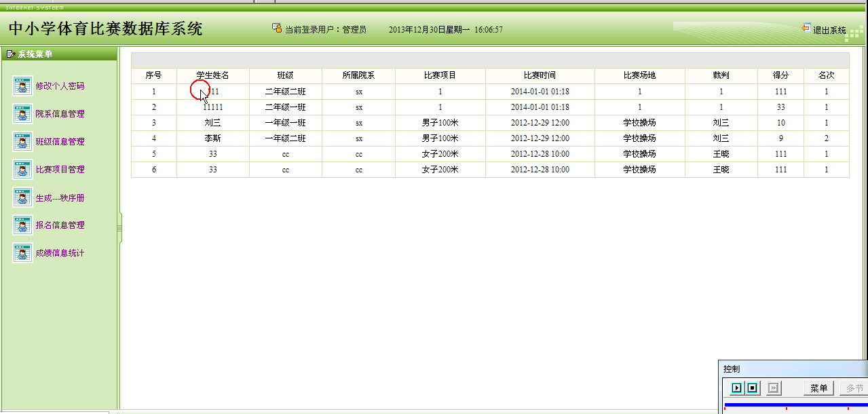Image resolution: width=868 pixels, height=414 pixels.
Task: Click class 二年级二班 in row 1
Action: coord(286,92)
